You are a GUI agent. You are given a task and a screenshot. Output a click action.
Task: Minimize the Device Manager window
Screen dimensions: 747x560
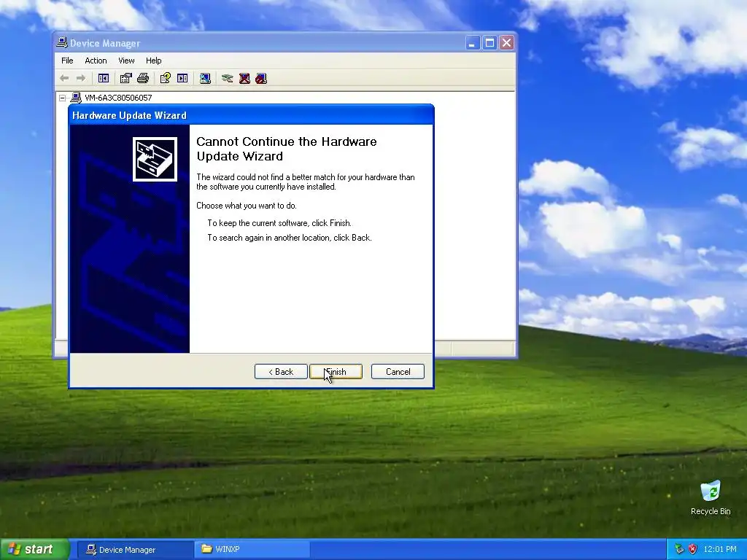(x=473, y=43)
